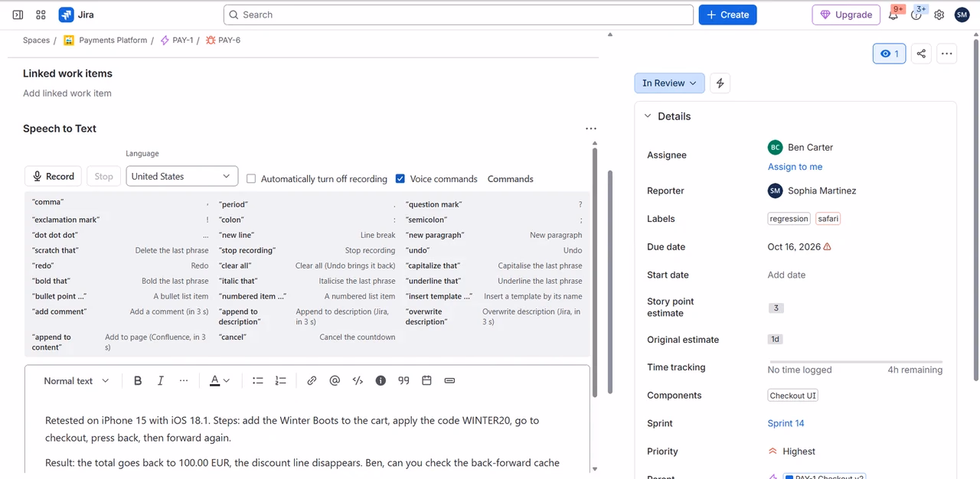Click the Add date field for Start date

[x=786, y=275]
